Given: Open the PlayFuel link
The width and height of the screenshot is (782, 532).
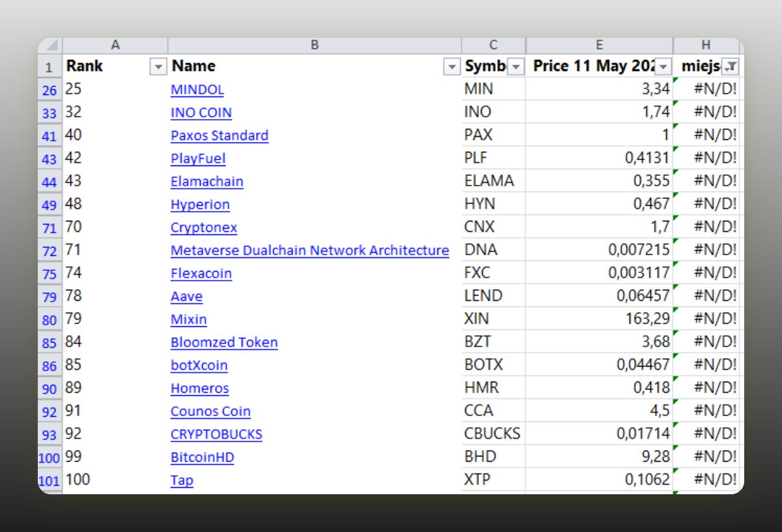Looking at the screenshot, I should (198, 159).
